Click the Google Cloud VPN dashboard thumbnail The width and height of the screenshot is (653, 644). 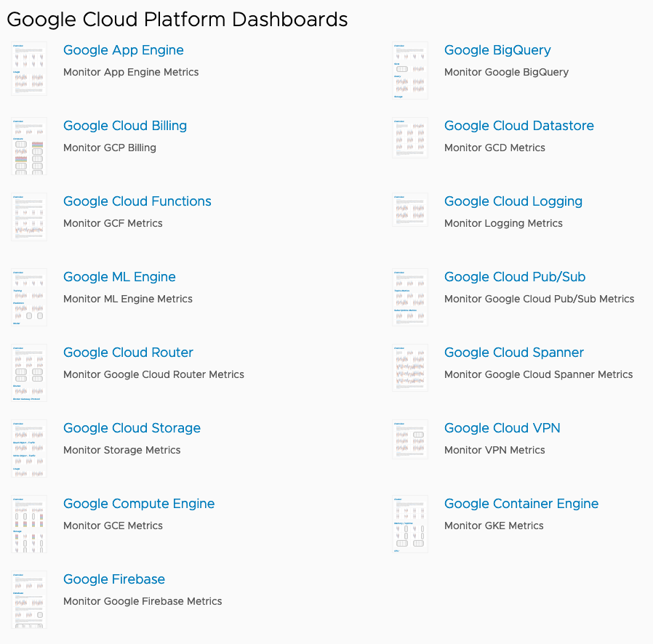(x=410, y=439)
